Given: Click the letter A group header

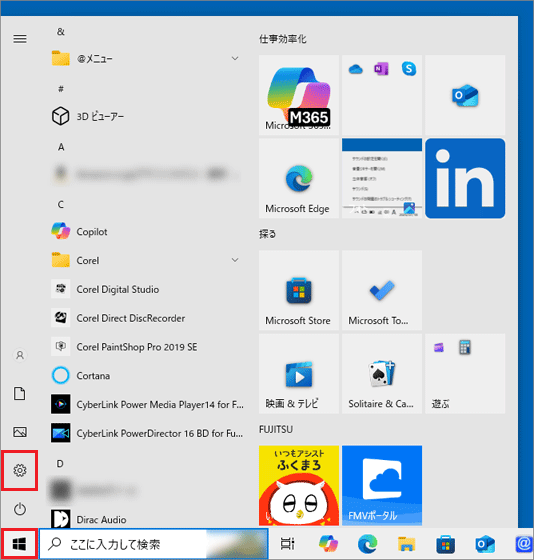Looking at the screenshot, I should (x=61, y=147).
